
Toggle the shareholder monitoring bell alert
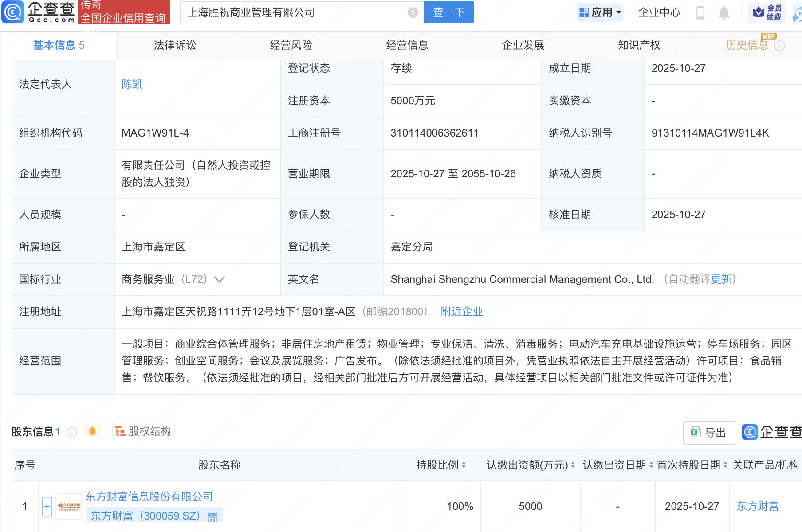pos(92,431)
